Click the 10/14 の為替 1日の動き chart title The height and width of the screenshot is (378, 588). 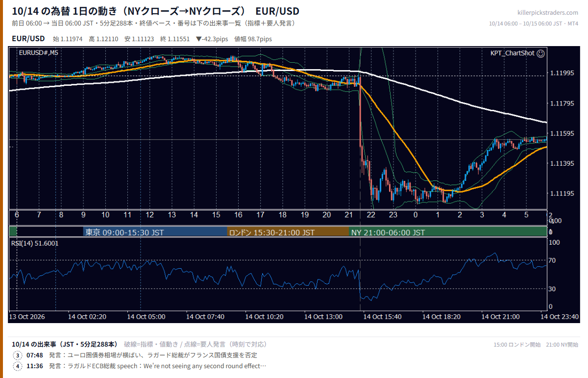point(155,11)
